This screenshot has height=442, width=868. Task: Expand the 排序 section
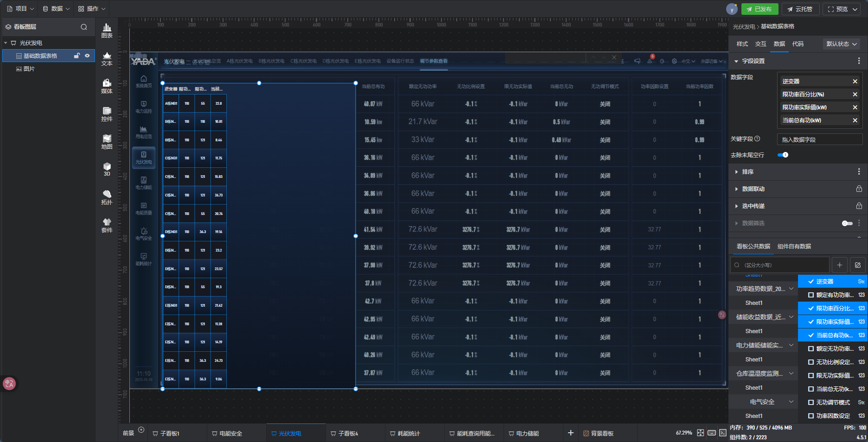[x=747, y=172]
